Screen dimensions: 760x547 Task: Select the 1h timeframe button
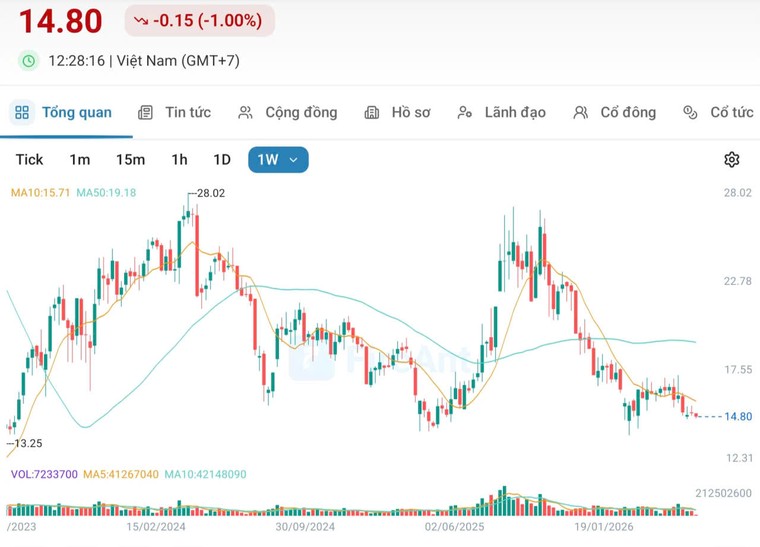[x=179, y=159]
